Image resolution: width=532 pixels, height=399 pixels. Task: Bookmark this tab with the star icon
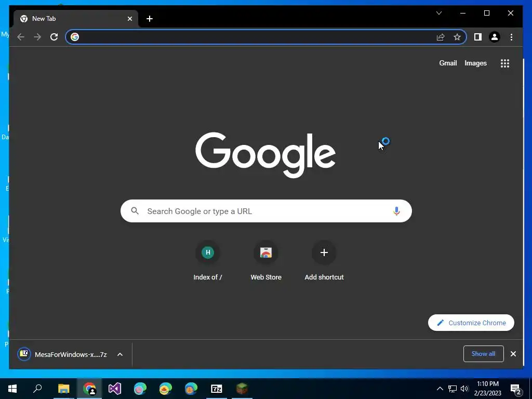point(457,37)
